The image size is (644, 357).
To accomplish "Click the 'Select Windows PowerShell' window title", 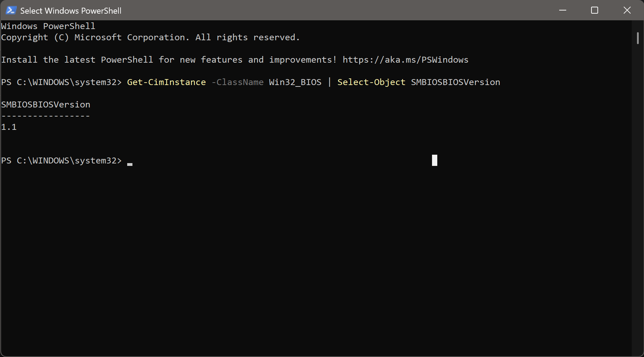I will [71, 11].
